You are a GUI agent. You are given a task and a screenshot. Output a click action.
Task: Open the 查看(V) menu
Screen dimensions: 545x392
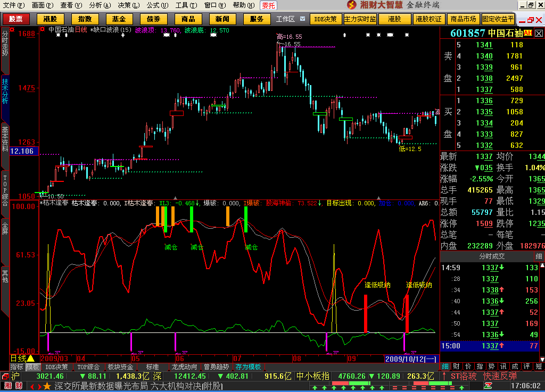pos(71,5)
